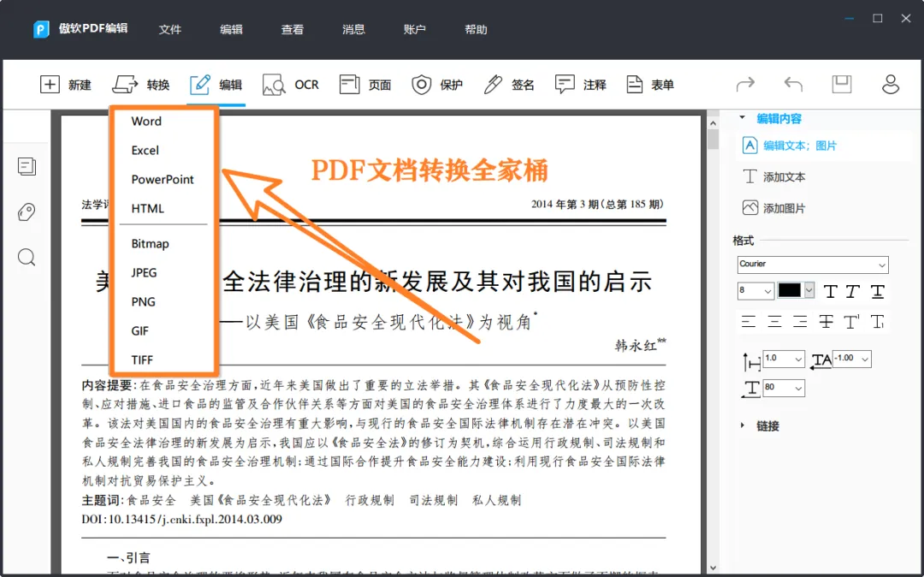
Task: Toggle superscript formatting
Action: point(851,322)
